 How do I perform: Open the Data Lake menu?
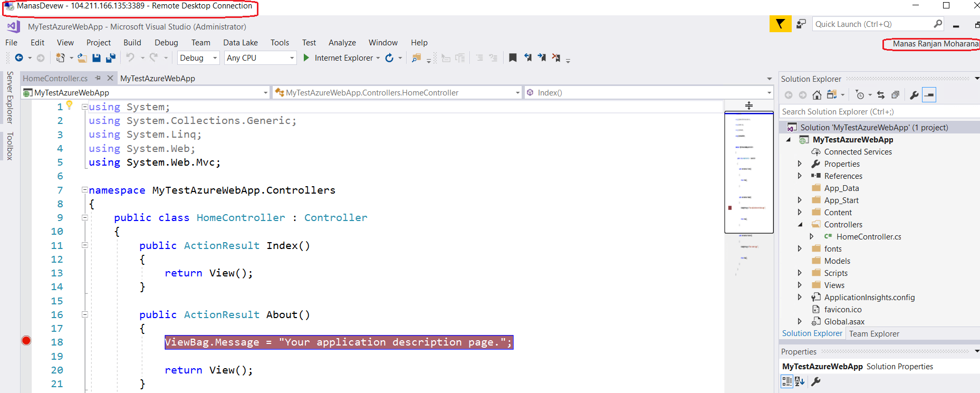click(x=241, y=43)
